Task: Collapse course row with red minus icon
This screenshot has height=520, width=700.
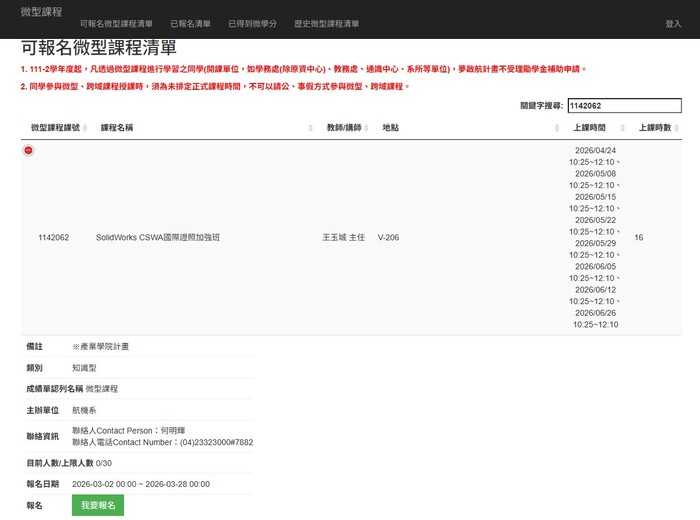Action: tap(28, 150)
